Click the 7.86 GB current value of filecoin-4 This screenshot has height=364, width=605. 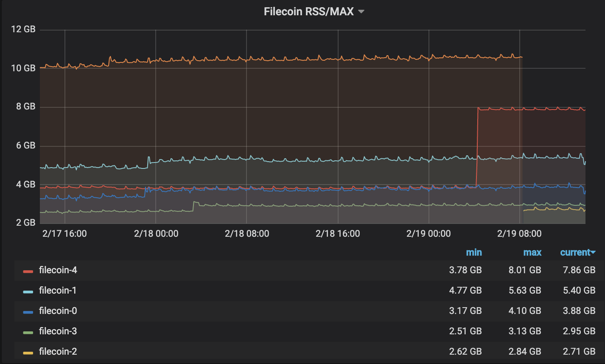[579, 270]
